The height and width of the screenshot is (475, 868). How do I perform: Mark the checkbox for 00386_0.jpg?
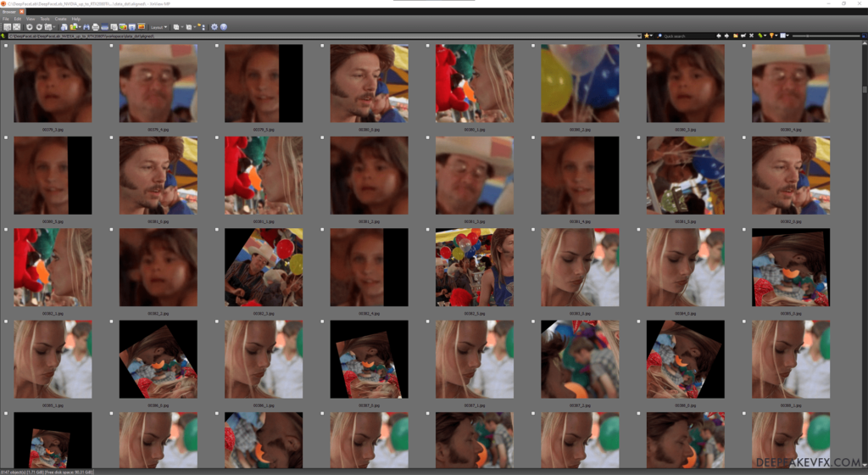(111, 321)
